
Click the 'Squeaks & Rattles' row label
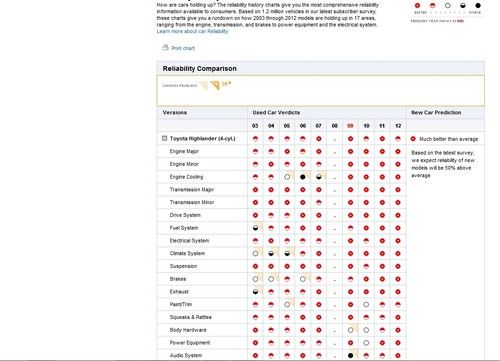click(x=191, y=317)
